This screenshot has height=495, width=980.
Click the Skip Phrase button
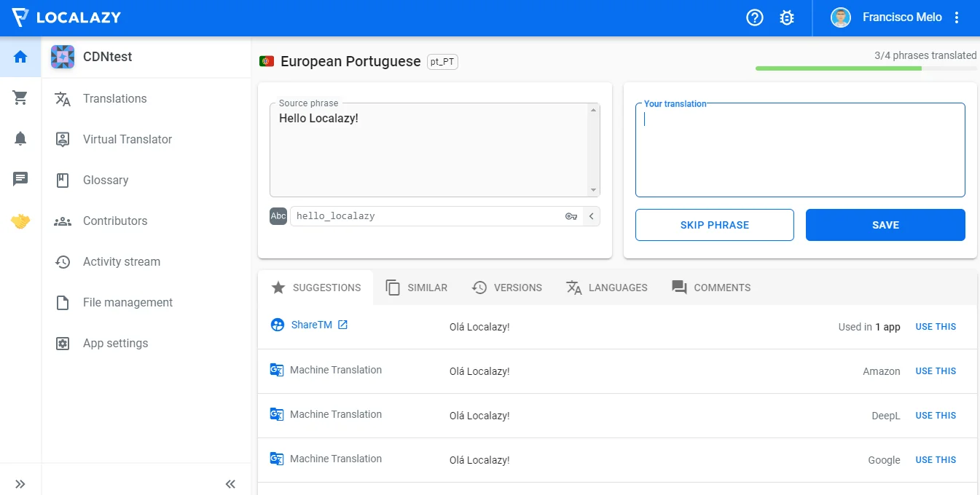tap(714, 225)
